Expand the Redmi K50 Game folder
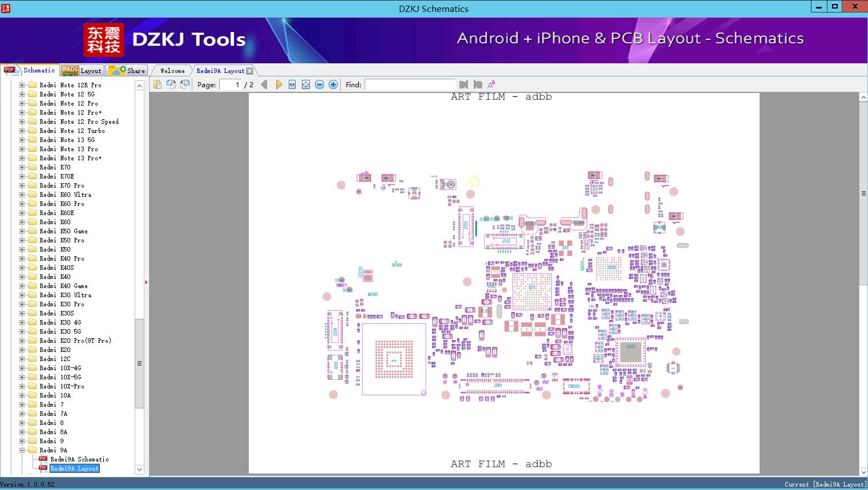868x490 pixels. point(22,231)
